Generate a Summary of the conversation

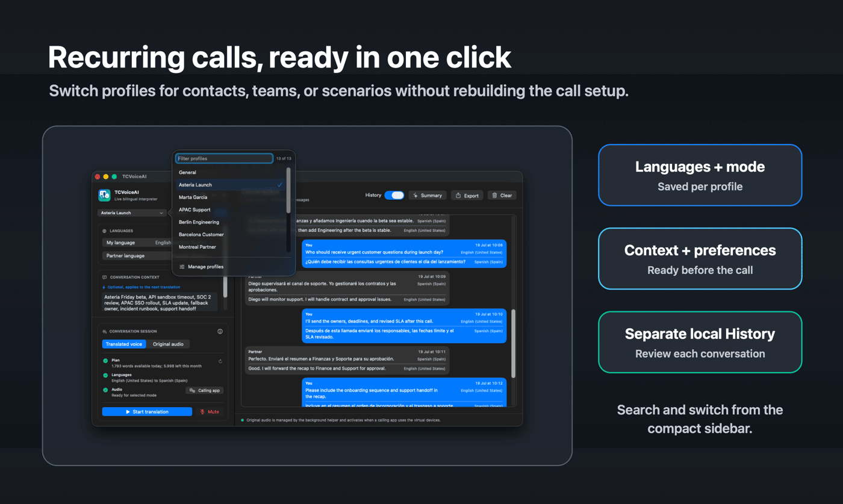(x=428, y=195)
